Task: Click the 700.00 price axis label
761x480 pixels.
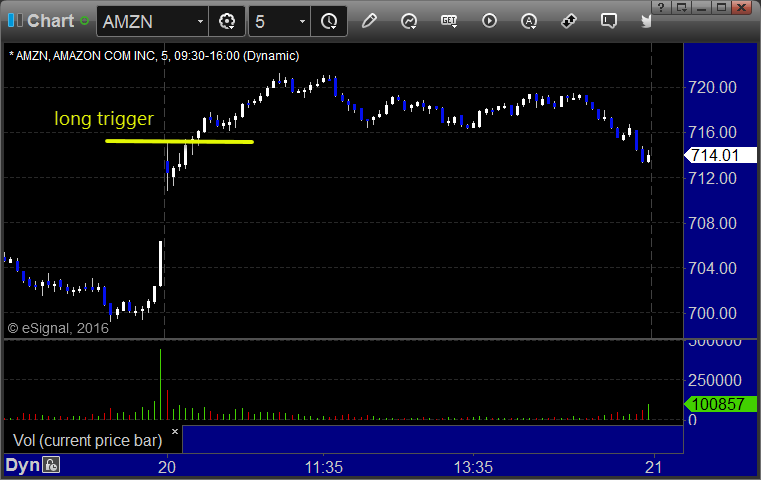Action: [712, 313]
